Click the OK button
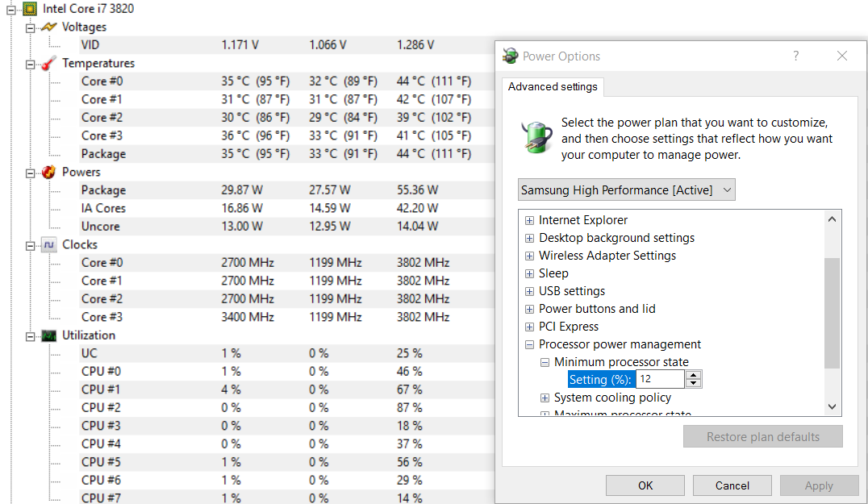 tap(645, 485)
